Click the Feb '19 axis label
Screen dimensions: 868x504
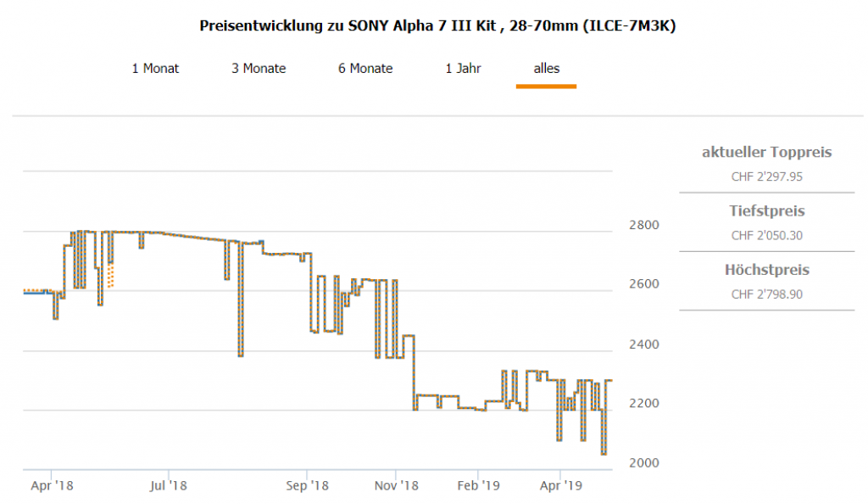point(478,486)
